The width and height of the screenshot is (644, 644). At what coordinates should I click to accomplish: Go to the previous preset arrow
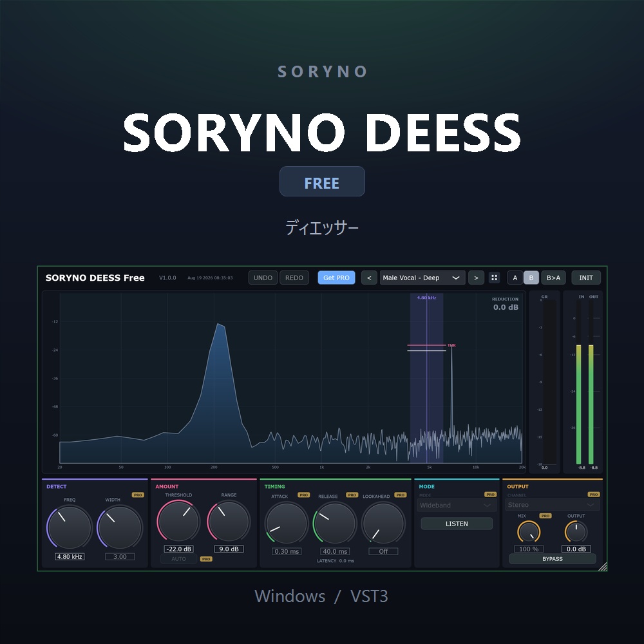click(x=369, y=278)
